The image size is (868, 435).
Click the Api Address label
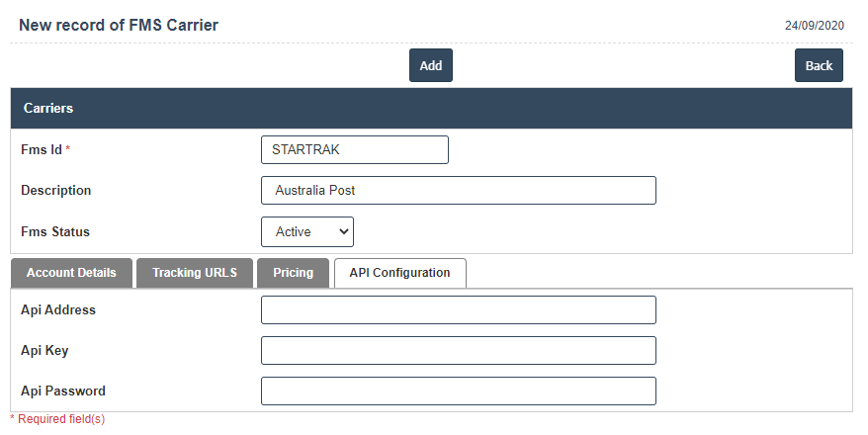tap(58, 309)
